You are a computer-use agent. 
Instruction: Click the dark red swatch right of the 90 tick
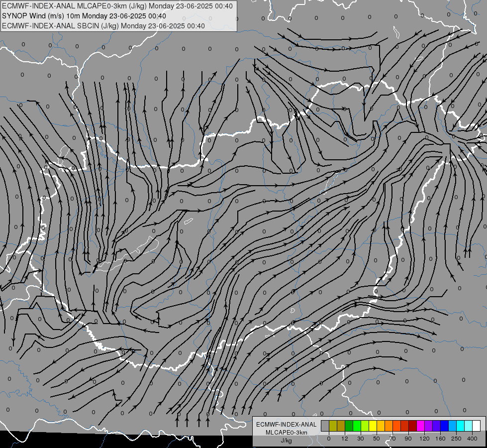click(412, 426)
